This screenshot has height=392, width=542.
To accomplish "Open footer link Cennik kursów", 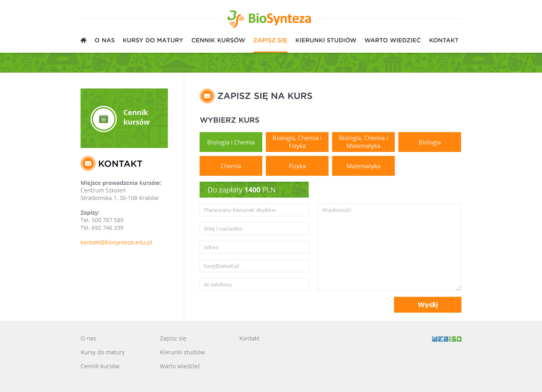I will pyautogui.click(x=100, y=366).
